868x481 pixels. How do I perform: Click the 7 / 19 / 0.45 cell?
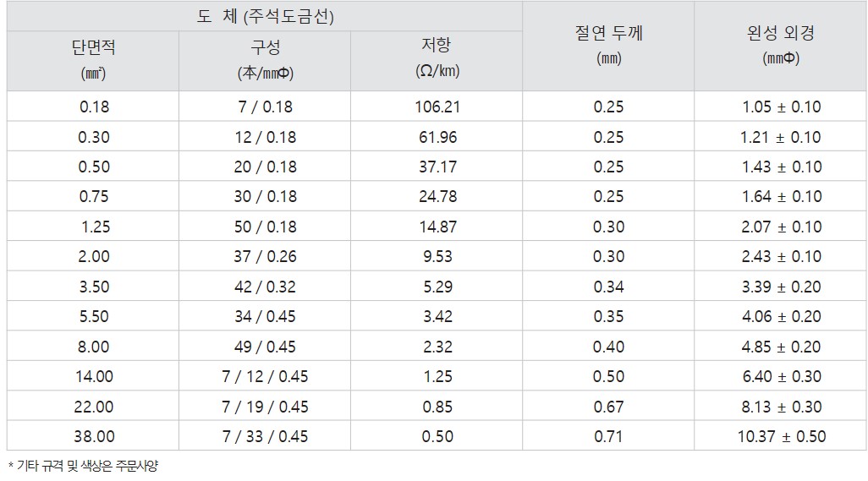click(265, 407)
